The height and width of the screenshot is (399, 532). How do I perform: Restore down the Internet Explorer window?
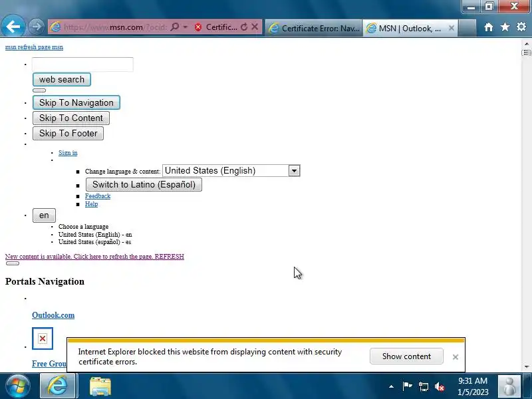pos(489,6)
